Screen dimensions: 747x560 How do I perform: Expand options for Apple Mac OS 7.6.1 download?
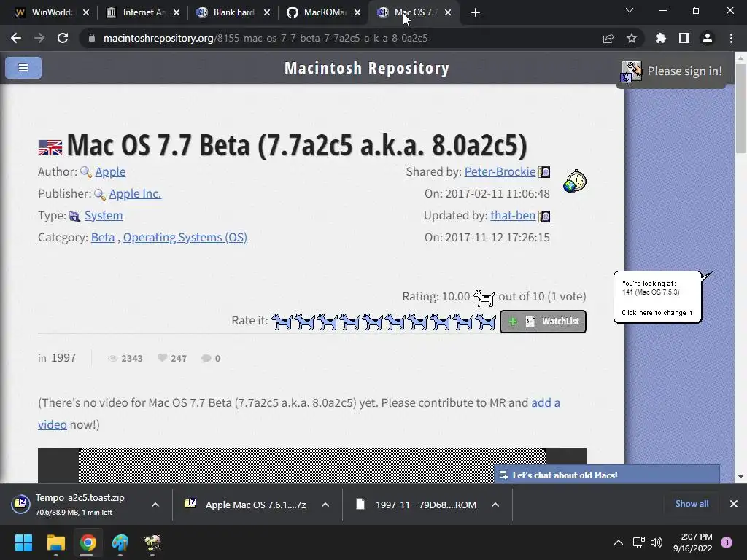point(325,505)
